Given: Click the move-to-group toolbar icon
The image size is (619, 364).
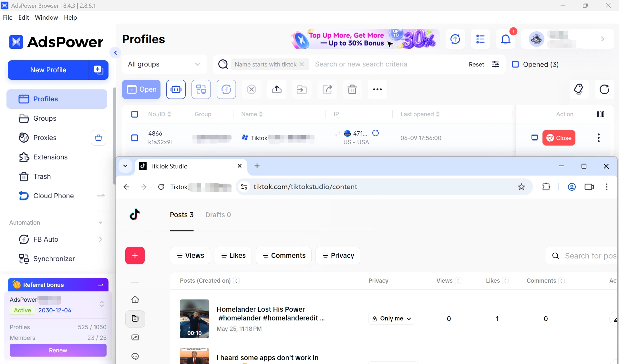Looking at the screenshot, I should click(x=302, y=89).
